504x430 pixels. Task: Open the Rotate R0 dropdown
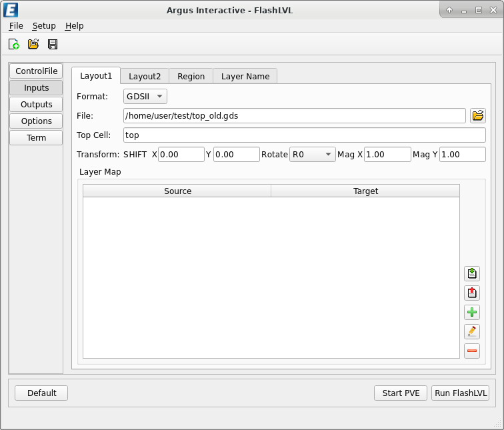pos(313,155)
